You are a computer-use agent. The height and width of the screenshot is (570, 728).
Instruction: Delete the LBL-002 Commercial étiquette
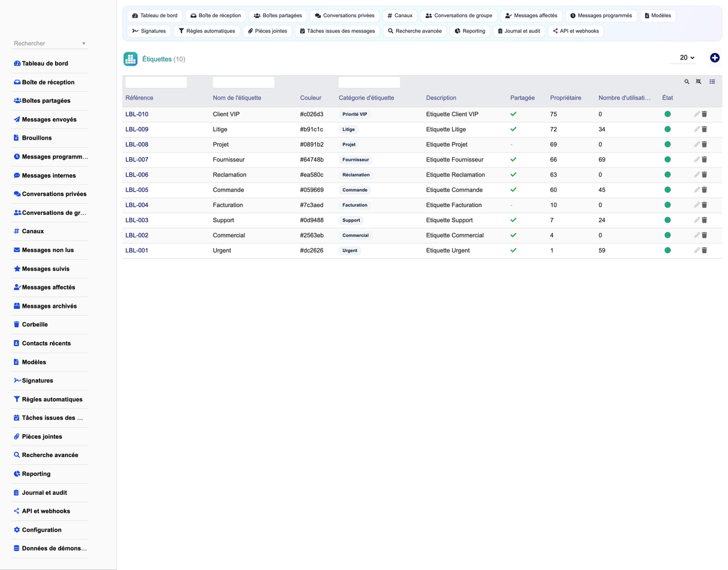click(704, 236)
